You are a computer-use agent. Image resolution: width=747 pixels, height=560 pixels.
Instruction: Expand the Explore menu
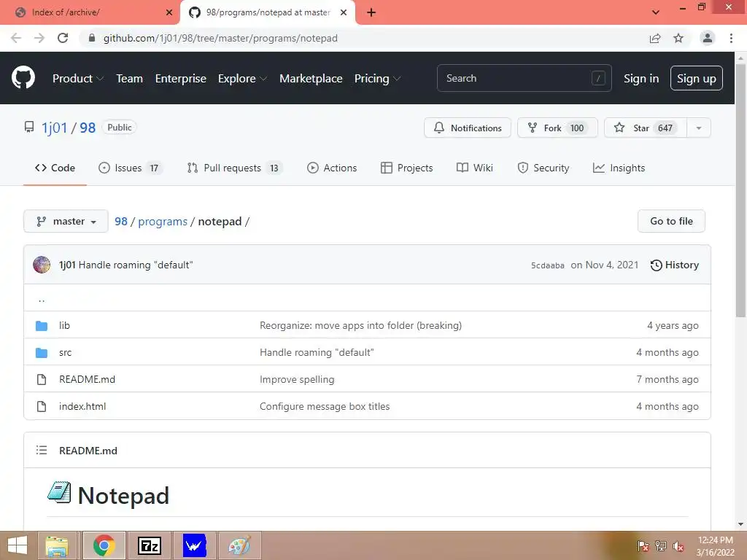click(242, 79)
